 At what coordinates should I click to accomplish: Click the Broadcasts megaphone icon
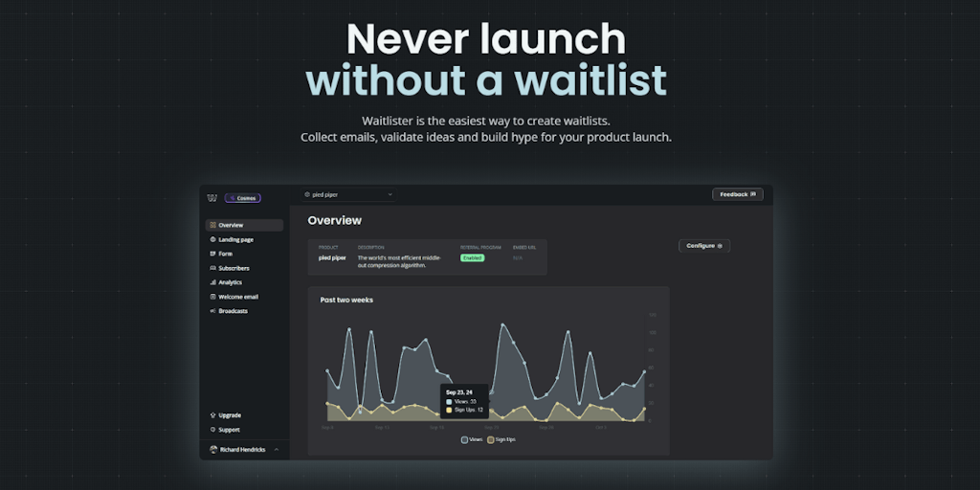click(x=213, y=311)
